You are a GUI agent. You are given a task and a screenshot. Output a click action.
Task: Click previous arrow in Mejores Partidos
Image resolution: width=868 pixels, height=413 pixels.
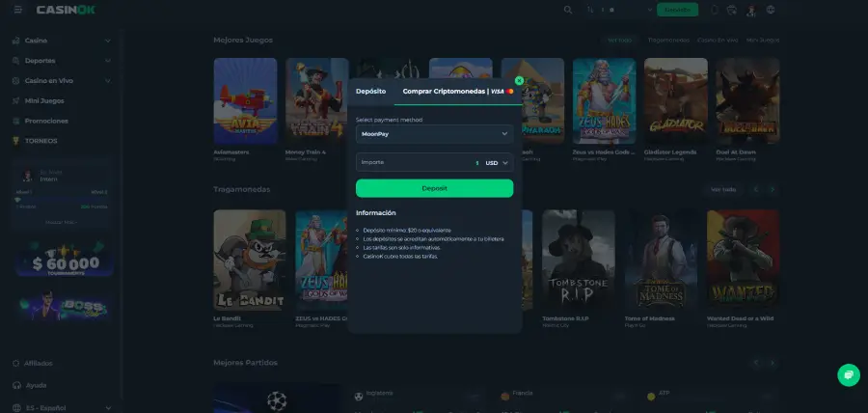755,363
